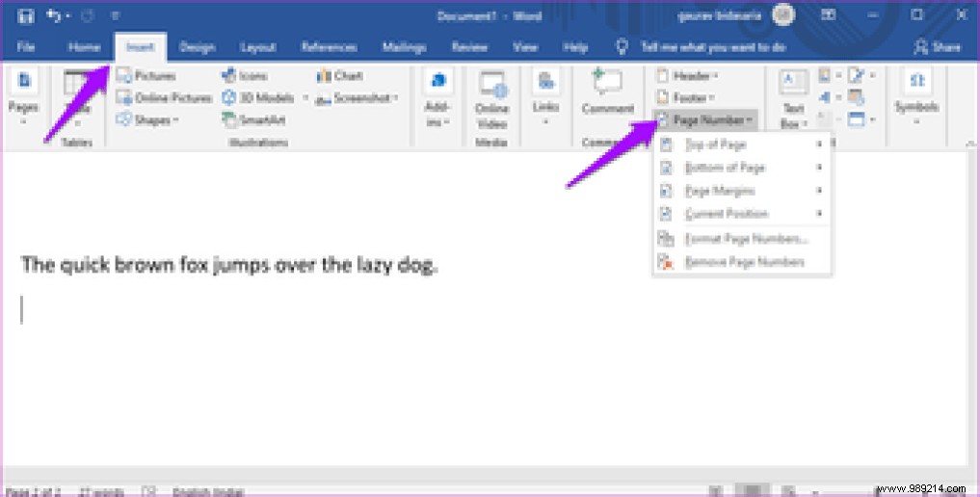980x497 pixels.
Task: Insert Pictures from the ribbon
Action: click(x=146, y=75)
